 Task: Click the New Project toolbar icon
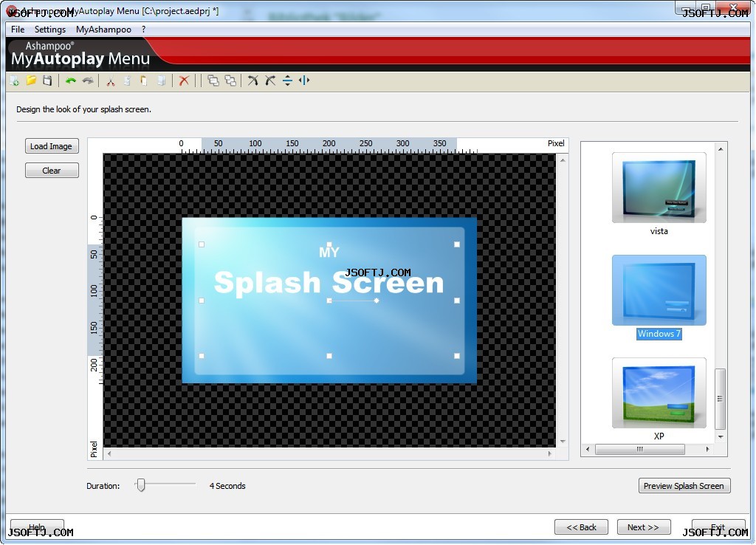pos(15,80)
